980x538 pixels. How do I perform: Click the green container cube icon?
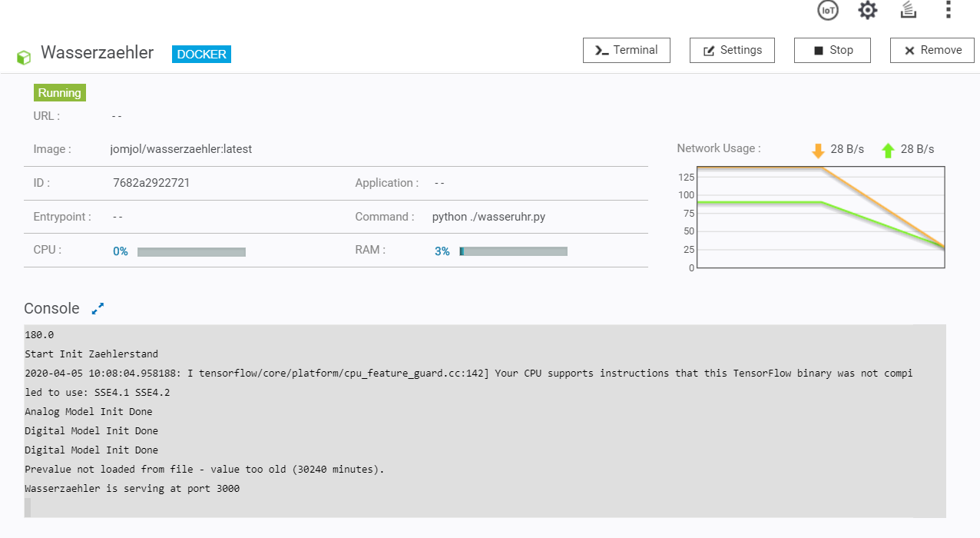pyautogui.click(x=24, y=57)
